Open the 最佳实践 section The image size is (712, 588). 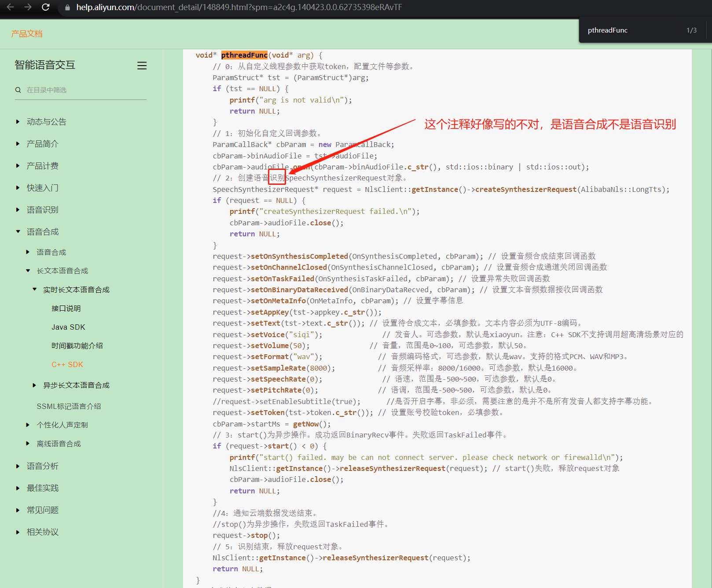click(42, 488)
